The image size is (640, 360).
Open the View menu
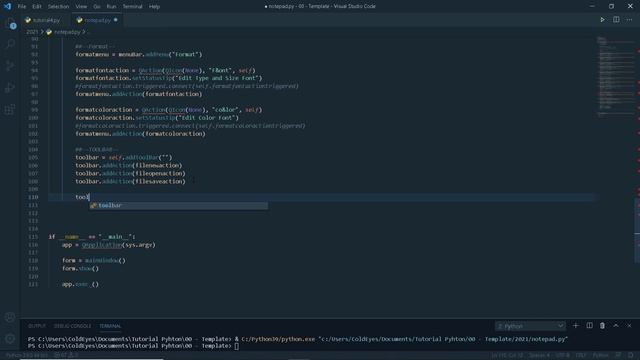[x=81, y=7]
